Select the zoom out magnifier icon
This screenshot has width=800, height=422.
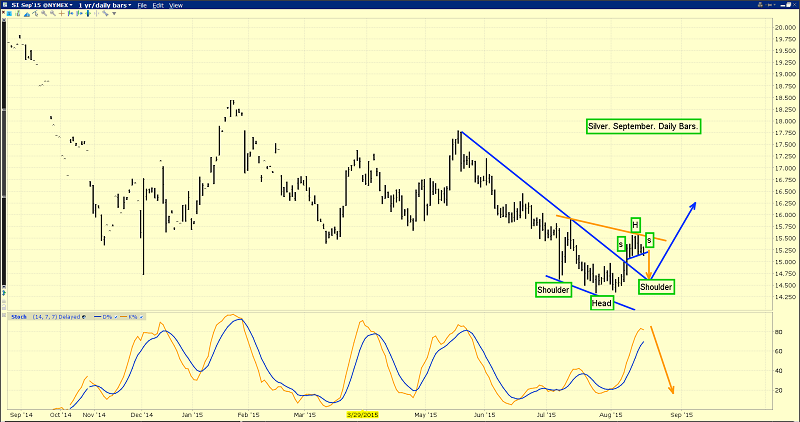[53, 13]
